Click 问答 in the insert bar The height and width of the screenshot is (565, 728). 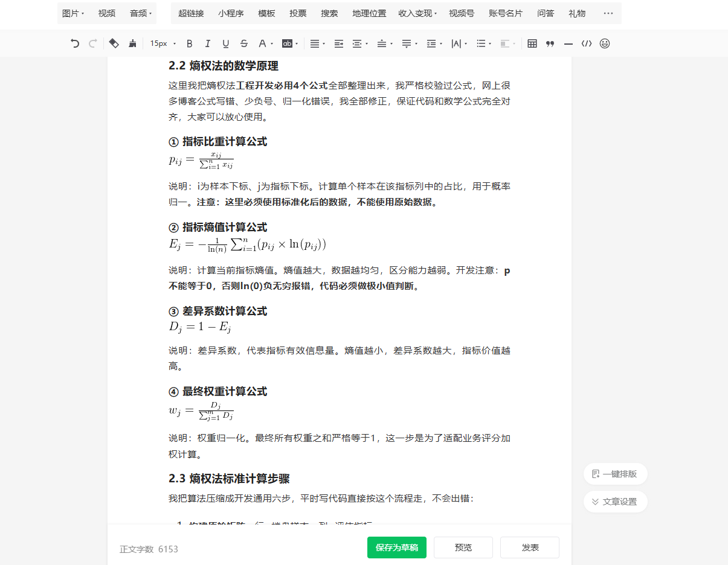546,13
